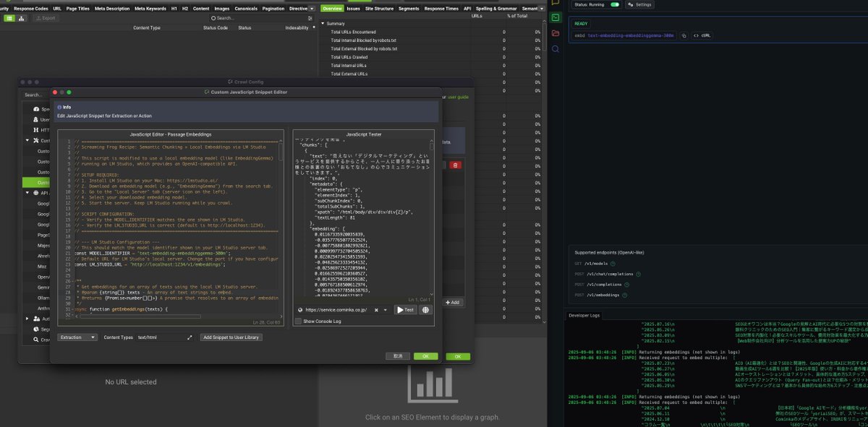Collapse the API section in Crawl Config sidebar
This screenshot has width=868, height=427.
(x=28, y=193)
